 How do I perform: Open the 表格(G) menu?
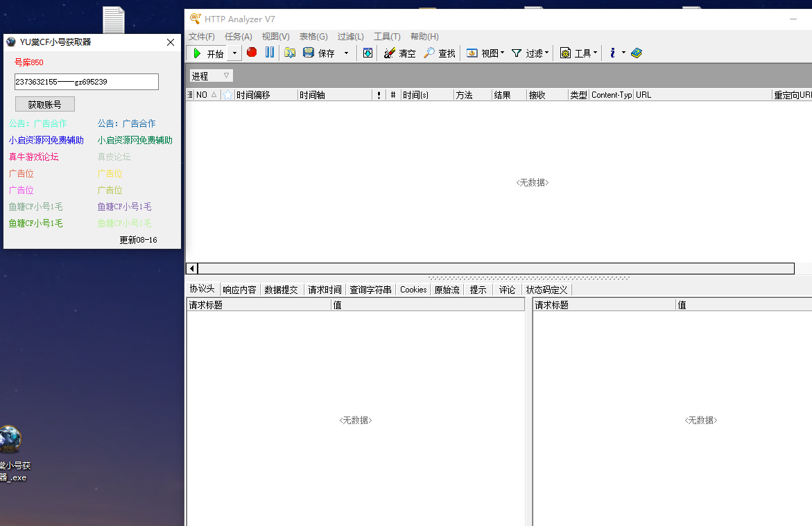pyautogui.click(x=313, y=36)
